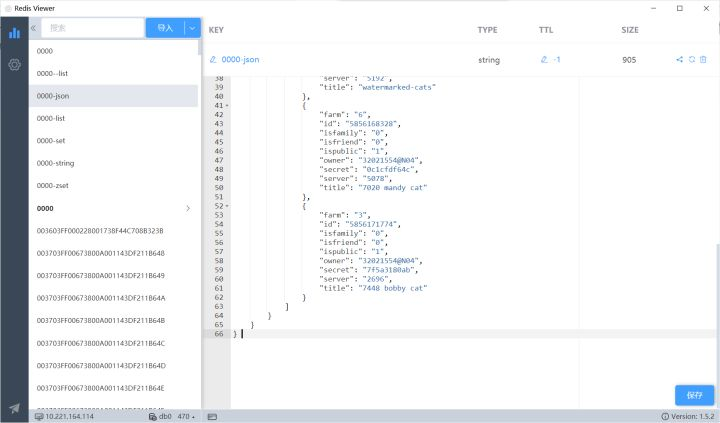The image size is (720, 423).
Task: Fold JSON block at line 52
Action: pyautogui.click(x=227, y=206)
